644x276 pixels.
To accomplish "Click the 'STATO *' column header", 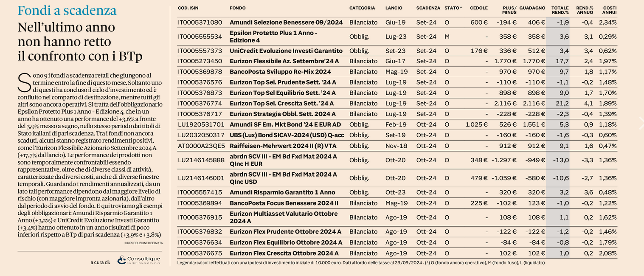I will tap(453, 8).
